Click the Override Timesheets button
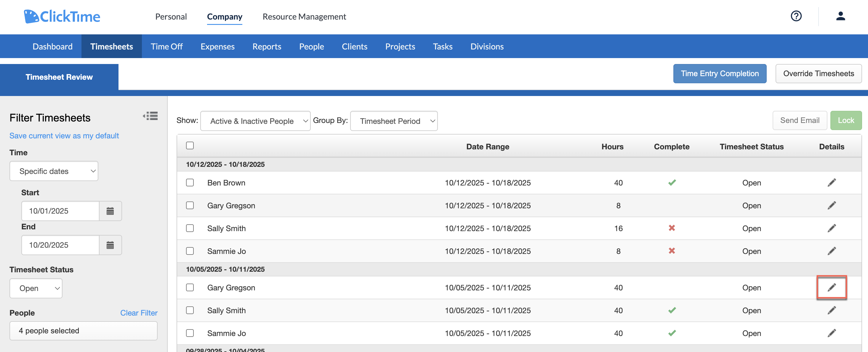 click(x=819, y=73)
